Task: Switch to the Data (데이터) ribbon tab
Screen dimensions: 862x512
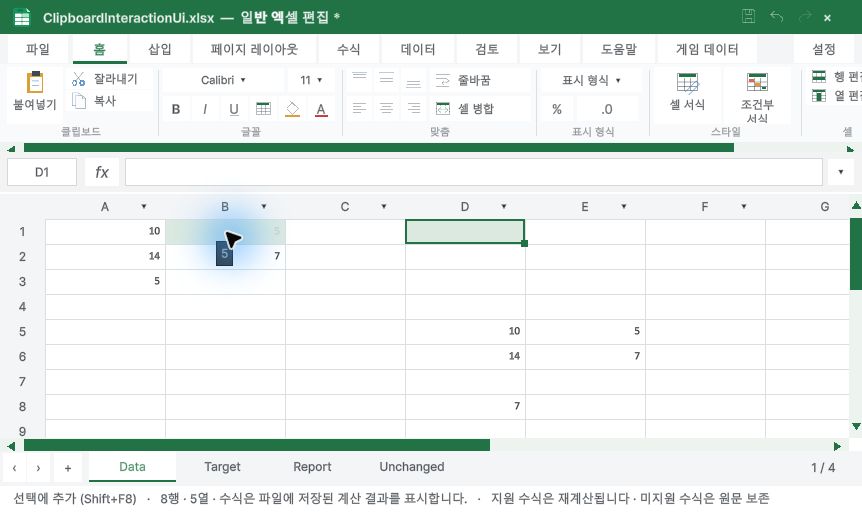Action: pos(418,49)
